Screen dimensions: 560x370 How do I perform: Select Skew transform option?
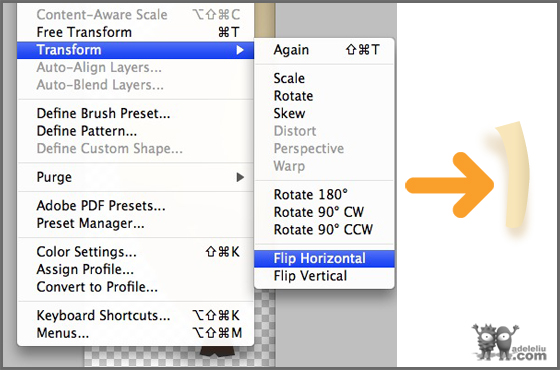click(x=324, y=113)
